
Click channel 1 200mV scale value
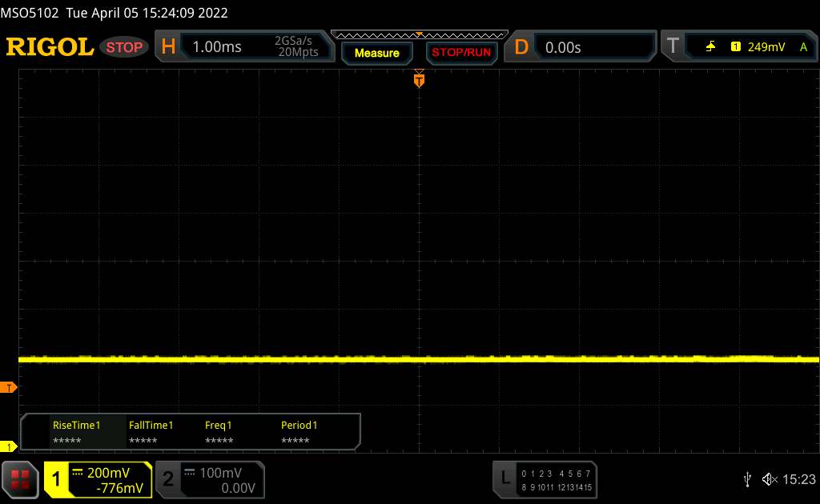tap(108, 473)
